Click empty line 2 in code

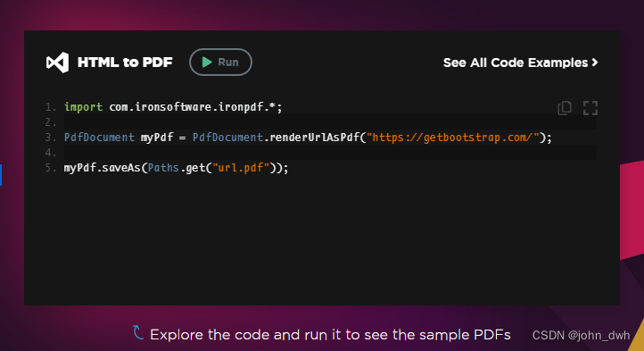tap(330, 122)
